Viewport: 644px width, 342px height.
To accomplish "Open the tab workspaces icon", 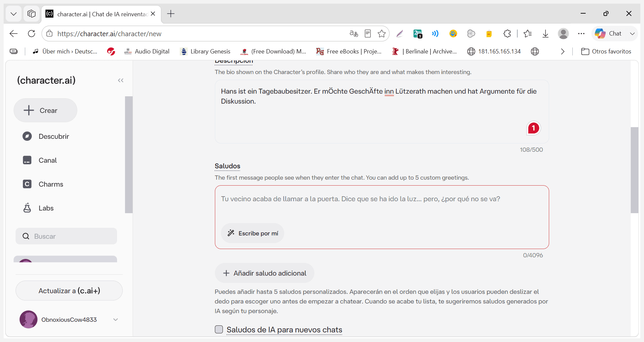I will tap(32, 14).
